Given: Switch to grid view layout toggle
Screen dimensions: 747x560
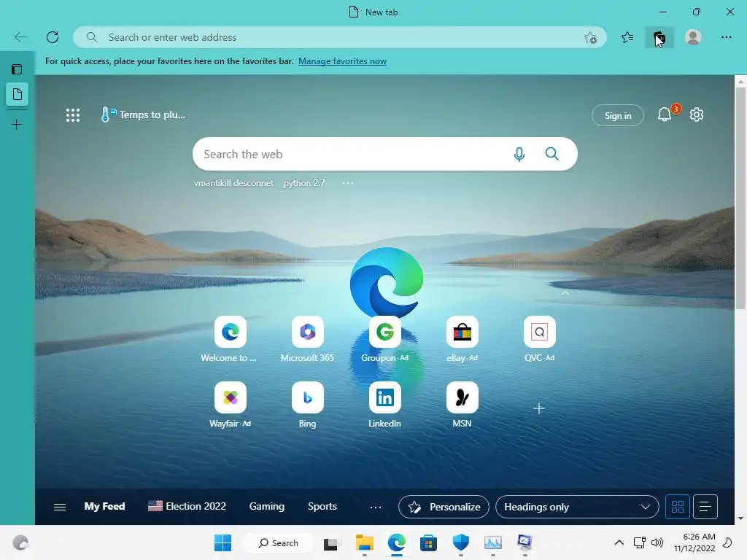Looking at the screenshot, I should click(x=678, y=507).
